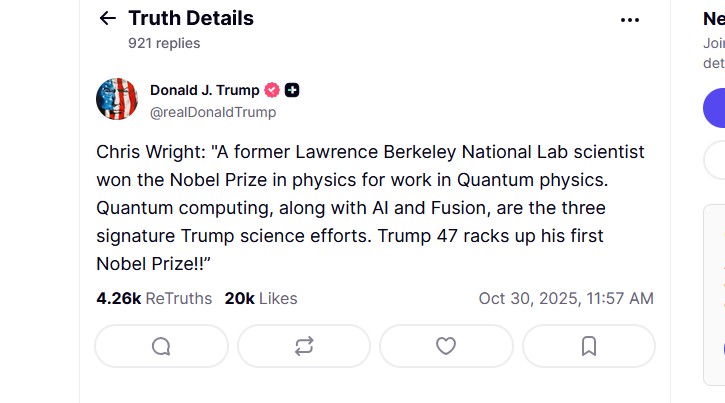Click the Oct 30, 2025 timestamp

[566, 298]
